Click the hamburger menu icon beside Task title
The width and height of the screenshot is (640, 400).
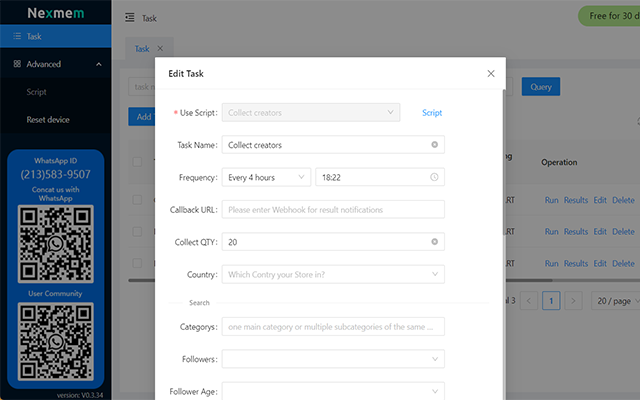(x=130, y=18)
